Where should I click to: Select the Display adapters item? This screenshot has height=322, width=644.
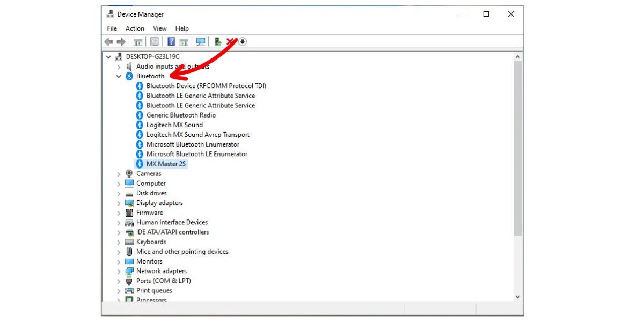click(159, 203)
